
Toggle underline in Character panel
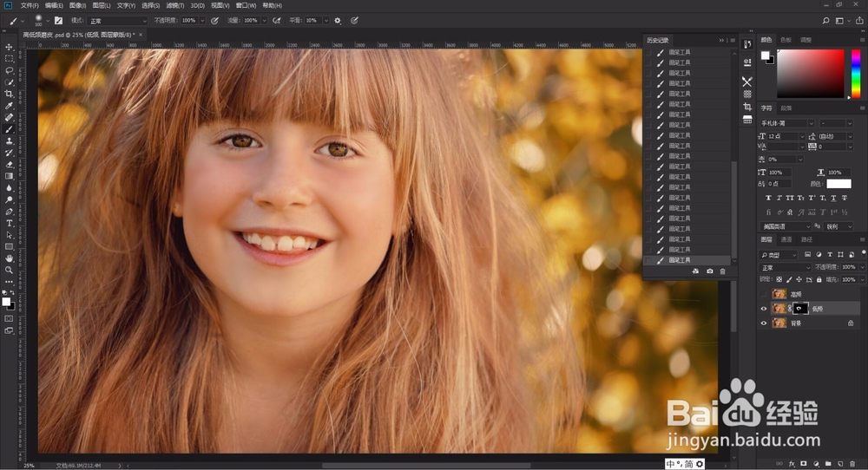pos(833,198)
